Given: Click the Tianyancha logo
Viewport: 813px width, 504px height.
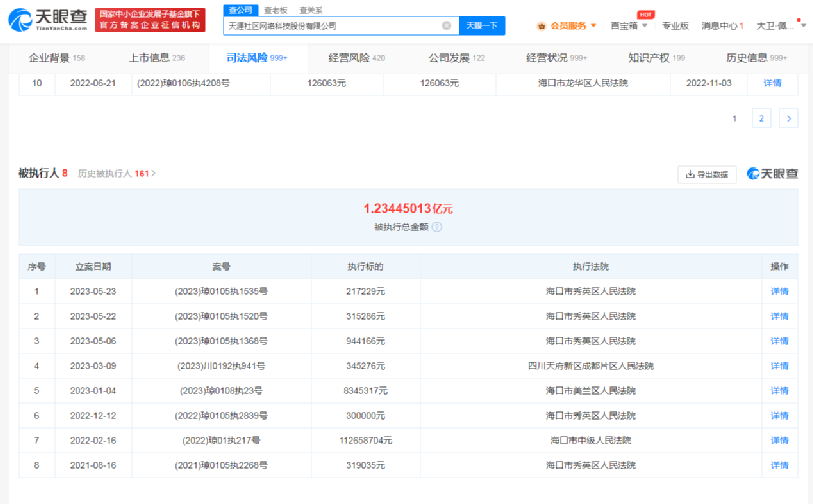Looking at the screenshot, I should point(48,20).
